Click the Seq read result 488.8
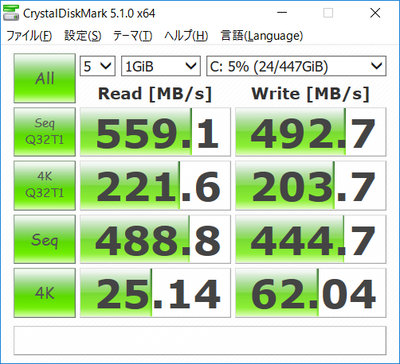This screenshot has height=364, width=400. [155, 239]
